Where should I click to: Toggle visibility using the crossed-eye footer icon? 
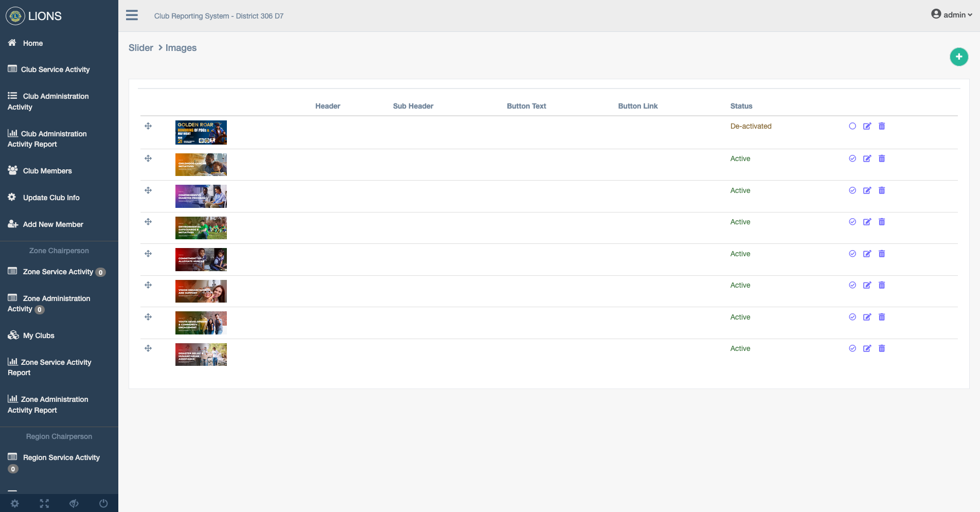pyautogui.click(x=74, y=503)
